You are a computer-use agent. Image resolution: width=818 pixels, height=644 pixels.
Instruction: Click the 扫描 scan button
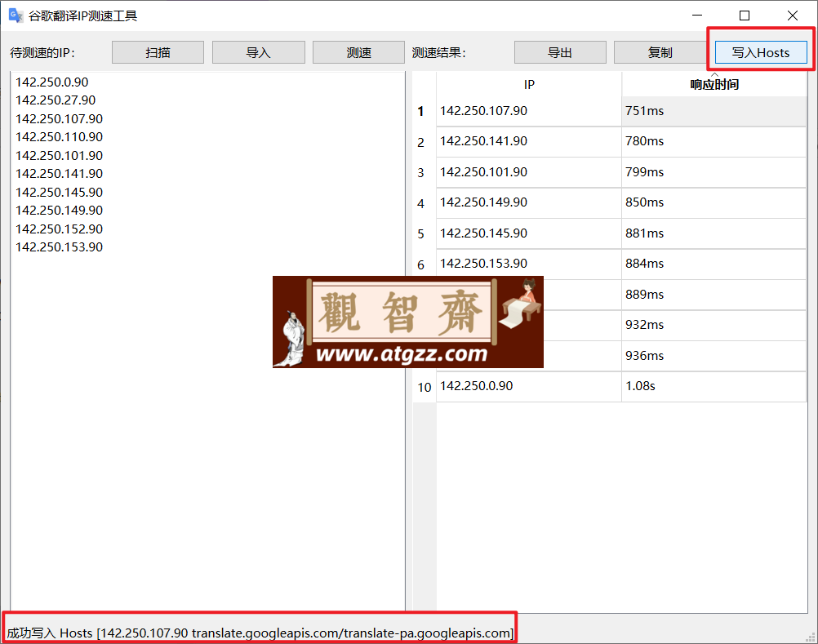pyautogui.click(x=158, y=53)
